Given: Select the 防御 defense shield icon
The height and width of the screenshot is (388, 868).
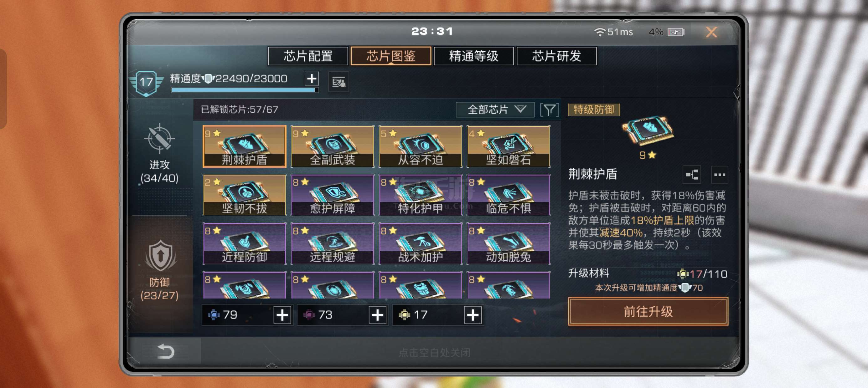Looking at the screenshot, I should [x=160, y=256].
